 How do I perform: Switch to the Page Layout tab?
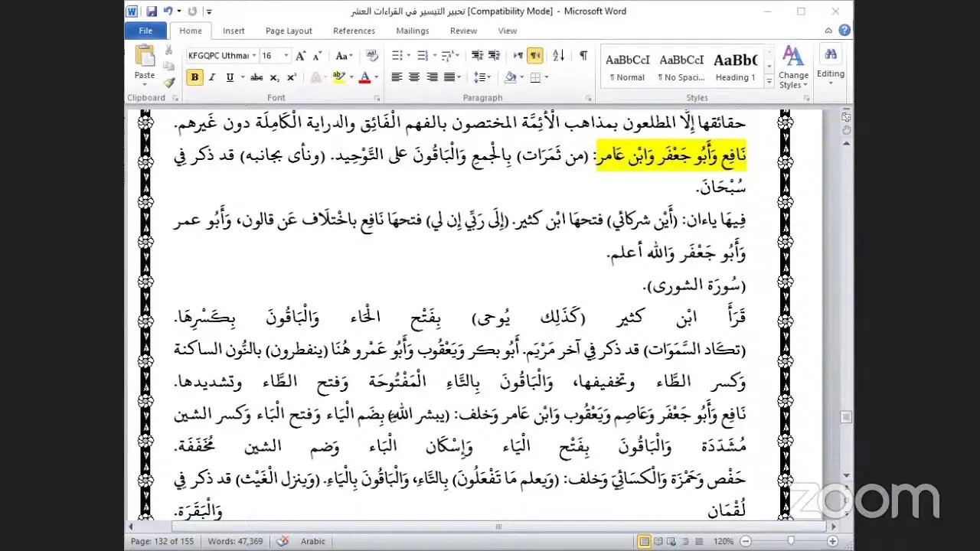click(x=289, y=31)
